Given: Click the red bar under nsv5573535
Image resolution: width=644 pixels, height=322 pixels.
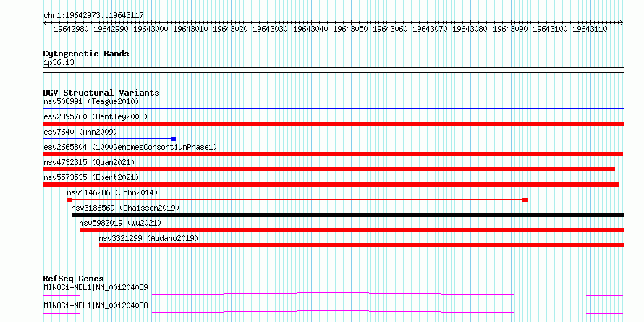Looking at the screenshot, I should click(x=331, y=185).
